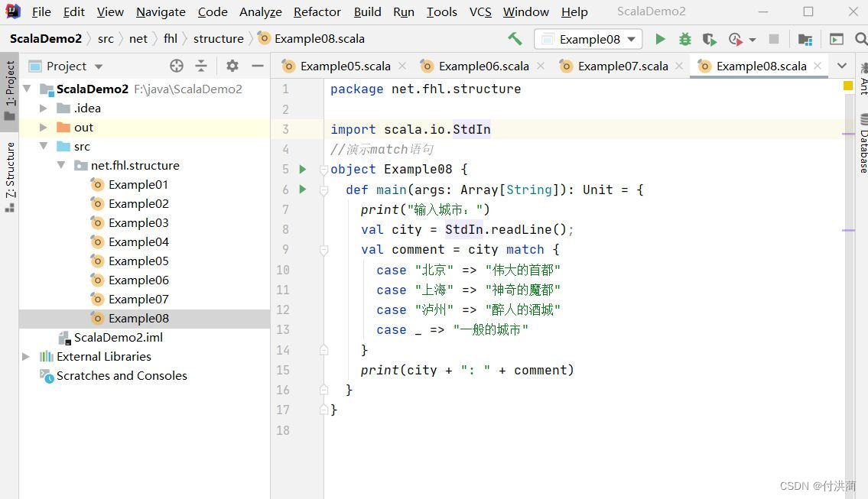Switch to the Example06.scala tab
The width and height of the screenshot is (868, 499).
tap(483, 66)
